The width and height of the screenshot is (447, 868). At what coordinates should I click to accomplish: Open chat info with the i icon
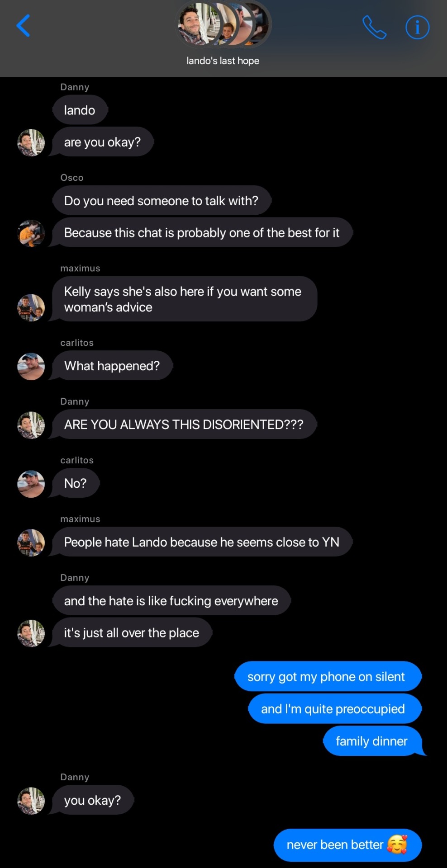tap(417, 28)
